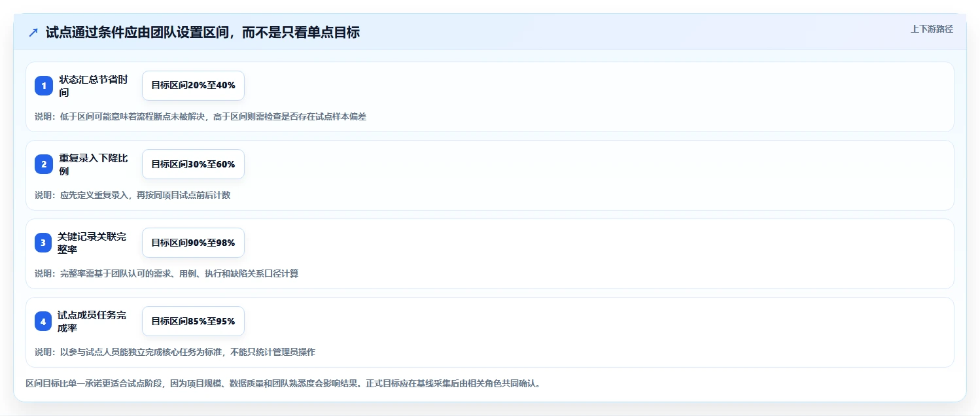Click note 以参与试点人员能独立完成核心任务

pyautogui.click(x=175, y=352)
